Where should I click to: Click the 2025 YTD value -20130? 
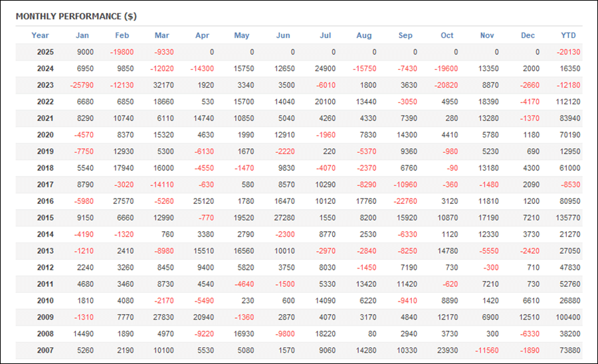pyautogui.click(x=568, y=52)
